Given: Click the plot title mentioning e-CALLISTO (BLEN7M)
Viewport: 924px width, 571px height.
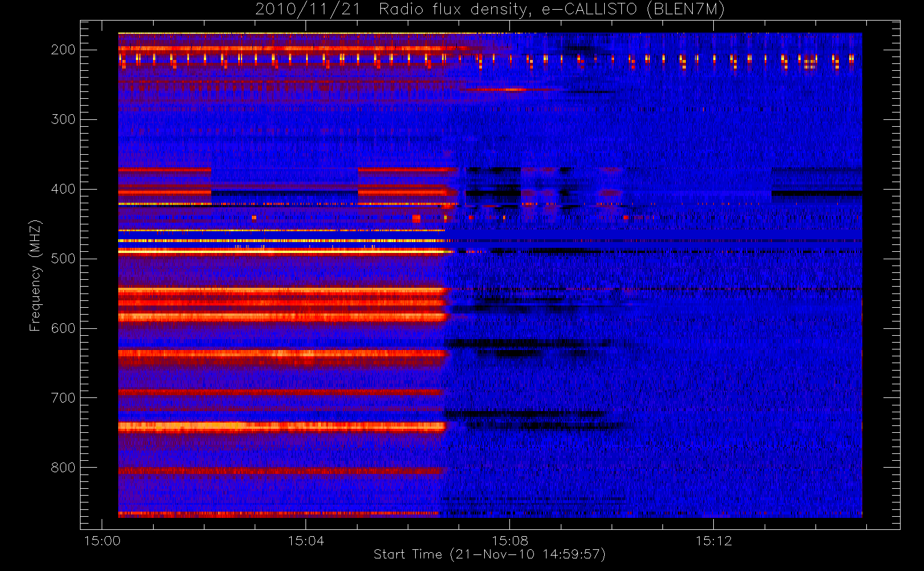Looking at the screenshot, I should tap(490, 10).
